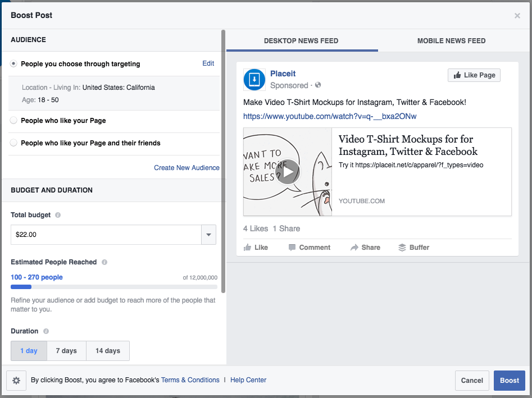Click the blue Boost button
Screen dimensions: 532x398
coord(510,381)
